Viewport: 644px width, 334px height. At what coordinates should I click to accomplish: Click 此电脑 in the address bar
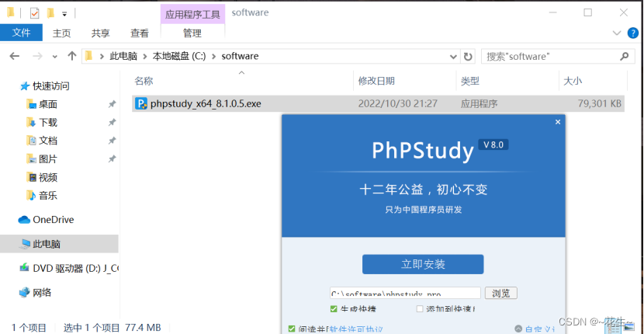point(123,57)
